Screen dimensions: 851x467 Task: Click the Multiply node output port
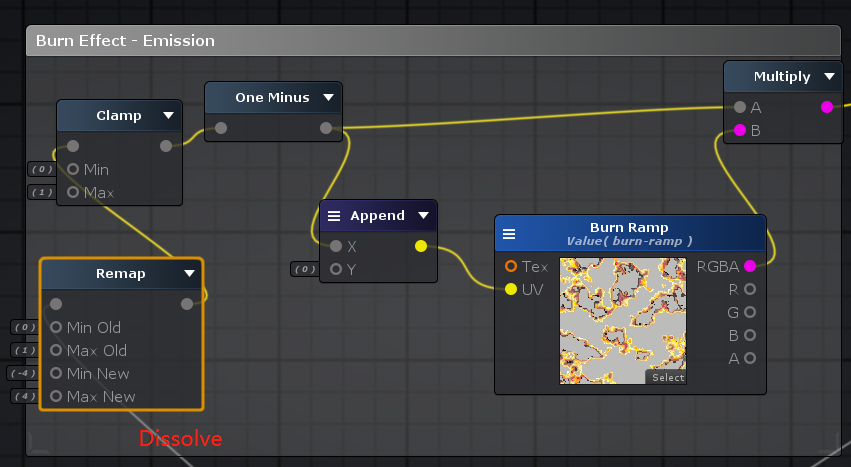827,107
